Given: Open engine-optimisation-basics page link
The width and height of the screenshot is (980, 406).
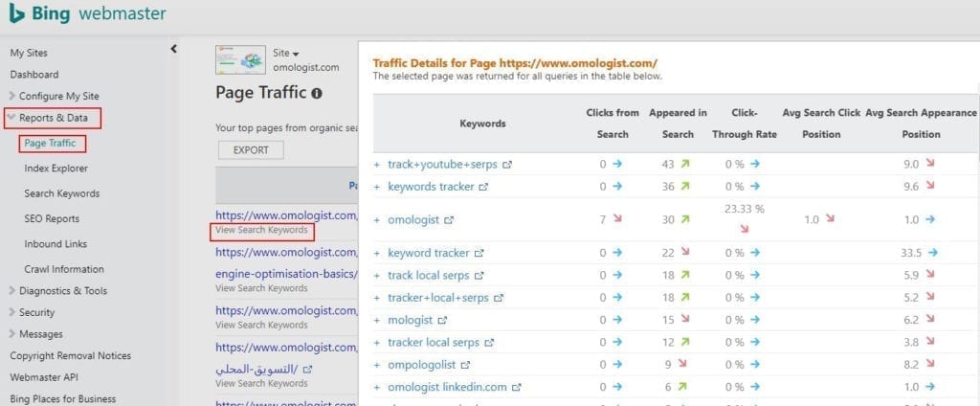Looking at the screenshot, I should click(286, 274).
